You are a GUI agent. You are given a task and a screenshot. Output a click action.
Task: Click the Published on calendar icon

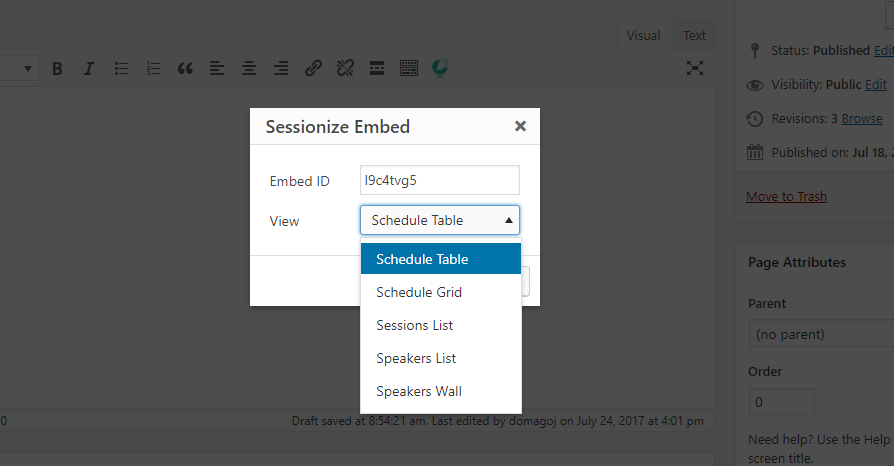[755, 152]
